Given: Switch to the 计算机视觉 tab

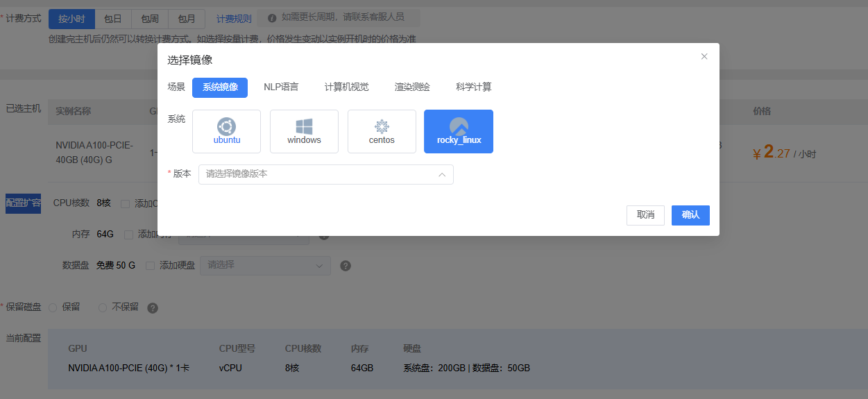Looking at the screenshot, I should [x=346, y=87].
